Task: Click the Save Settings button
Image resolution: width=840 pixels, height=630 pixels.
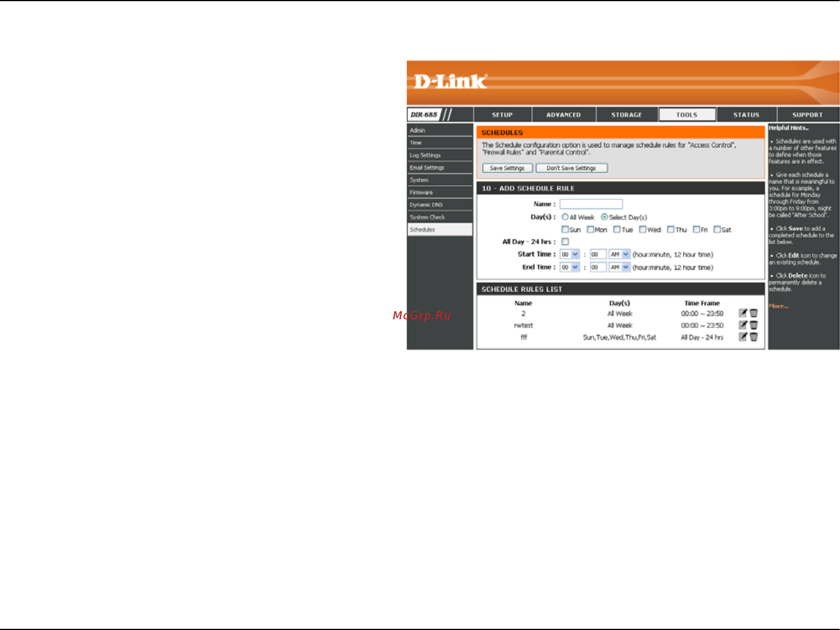Action: pyautogui.click(x=507, y=168)
